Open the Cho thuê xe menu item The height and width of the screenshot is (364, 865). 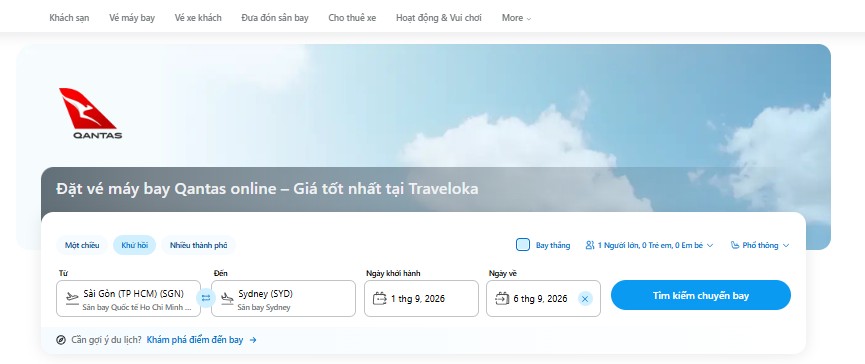coord(352,18)
